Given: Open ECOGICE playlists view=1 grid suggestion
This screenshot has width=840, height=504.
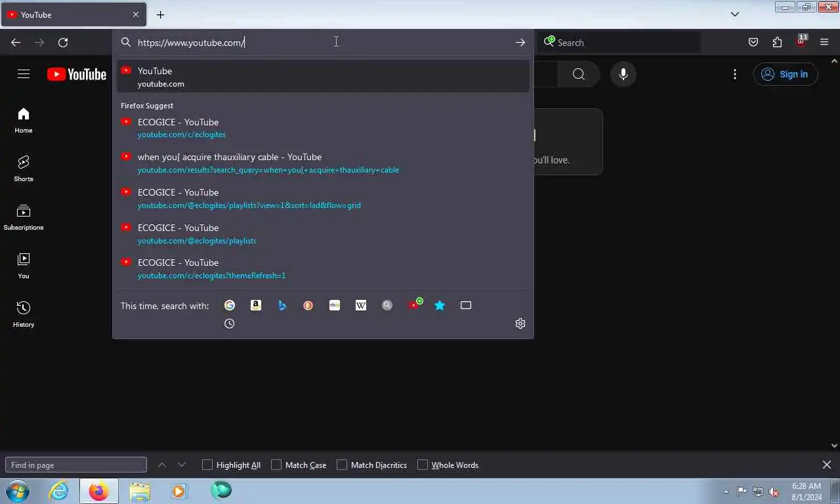Looking at the screenshot, I should 323,198.
